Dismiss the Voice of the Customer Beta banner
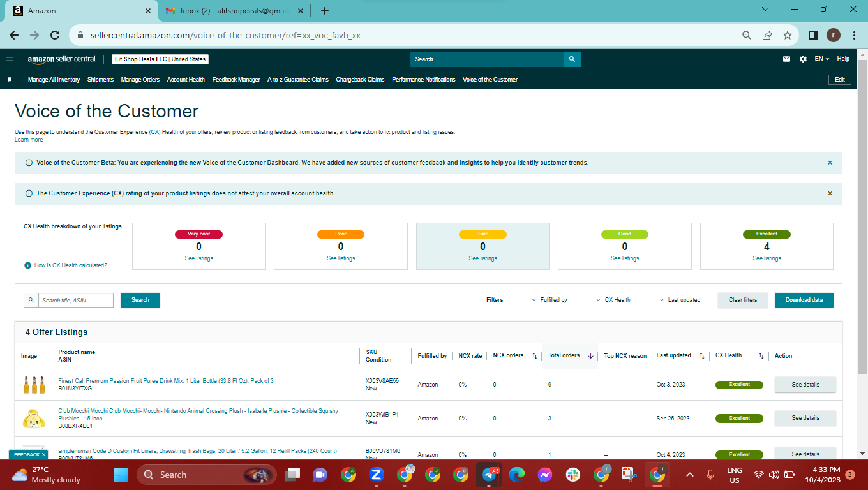This screenshot has width=868, height=490. pyautogui.click(x=830, y=163)
